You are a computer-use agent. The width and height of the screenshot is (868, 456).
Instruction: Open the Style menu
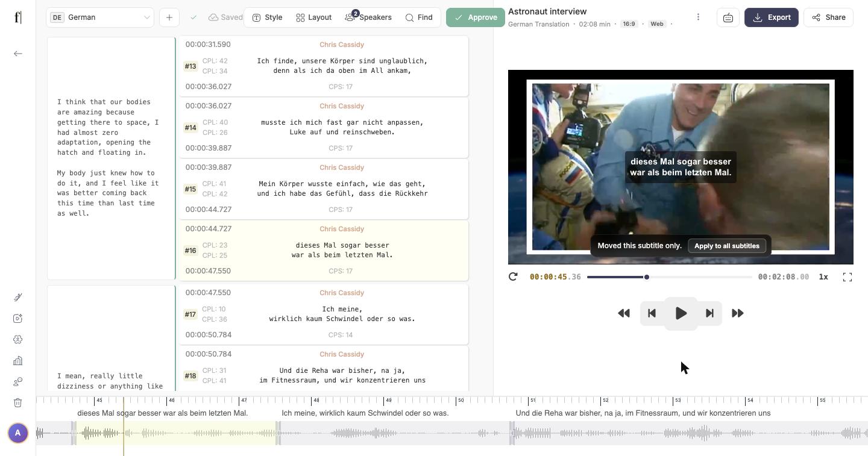[x=267, y=17]
